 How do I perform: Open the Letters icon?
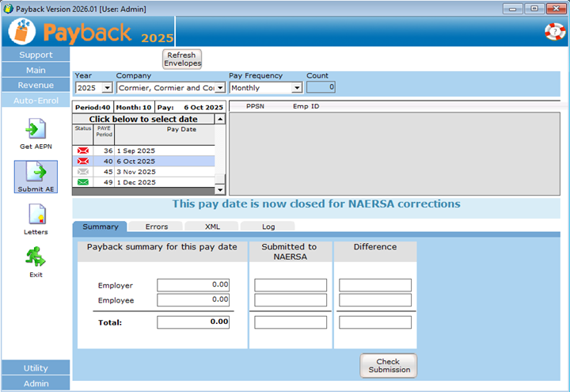point(36,215)
